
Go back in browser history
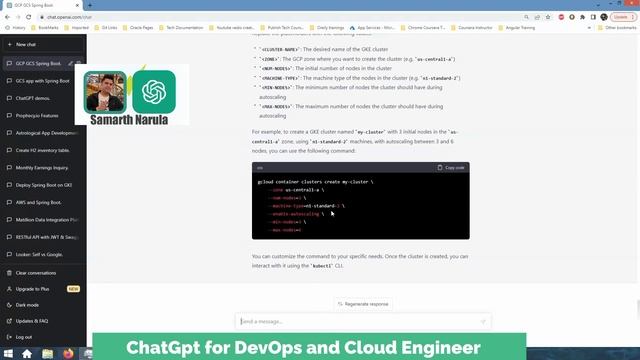pyautogui.click(x=7, y=17)
